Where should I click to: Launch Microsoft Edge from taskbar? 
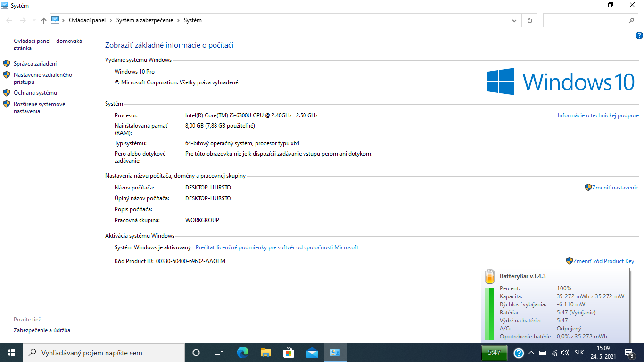(x=243, y=353)
